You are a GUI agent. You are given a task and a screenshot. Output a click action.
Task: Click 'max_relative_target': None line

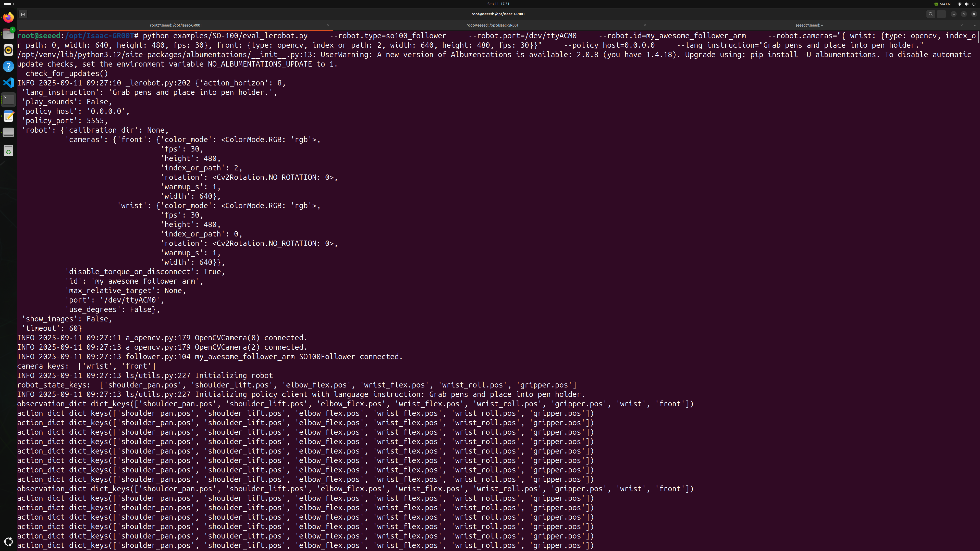[126, 291]
